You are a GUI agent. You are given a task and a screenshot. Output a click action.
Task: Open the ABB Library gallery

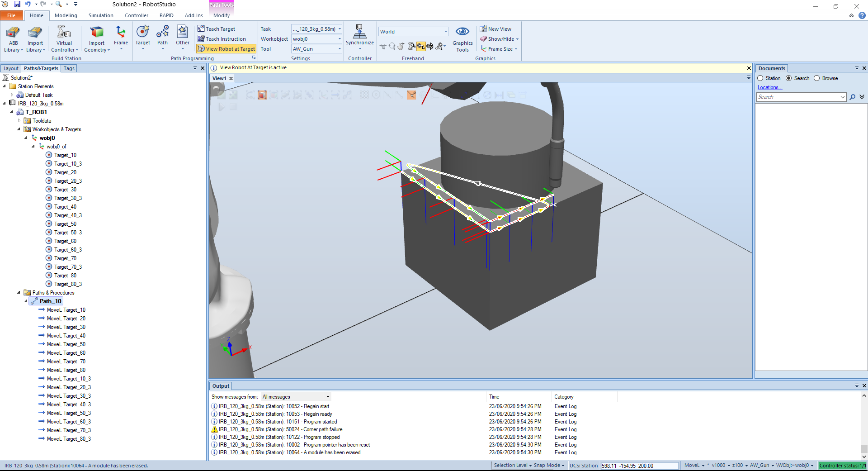tap(13, 39)
